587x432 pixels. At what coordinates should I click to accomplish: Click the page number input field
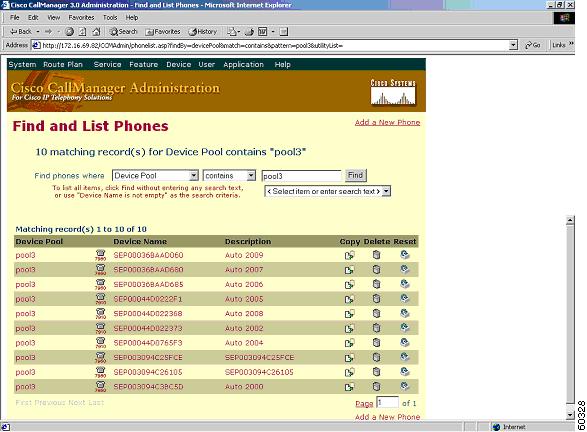(x=387, y=402)
